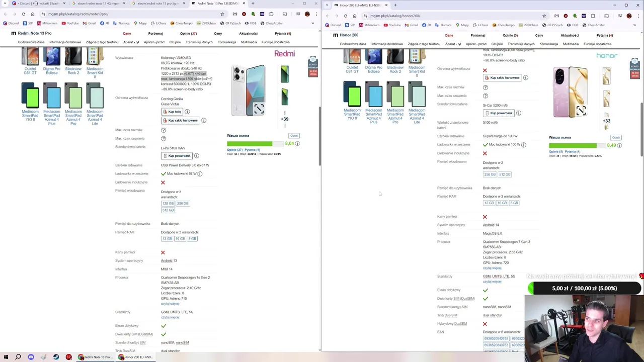Image resolution: width=644 pixels, height=362 pixels.
Task: Show more bookmarks chevron in right browser
Action: (634, 25)
